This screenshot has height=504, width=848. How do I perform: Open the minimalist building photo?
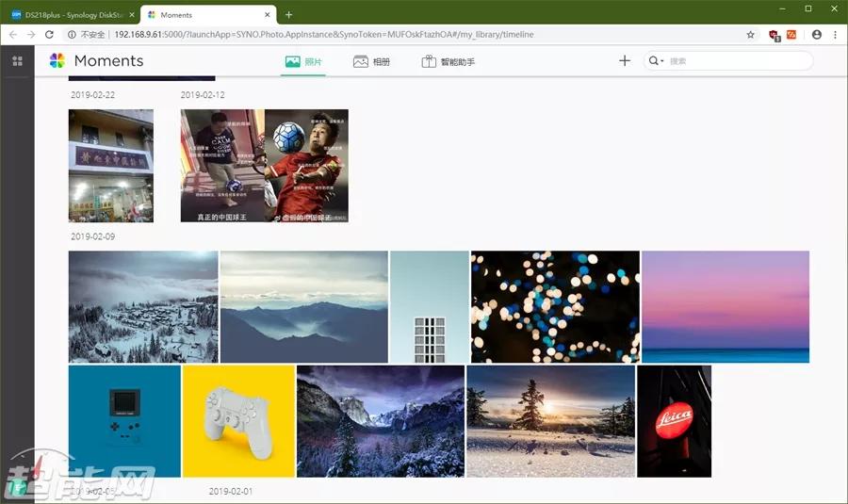click(430, 306)
